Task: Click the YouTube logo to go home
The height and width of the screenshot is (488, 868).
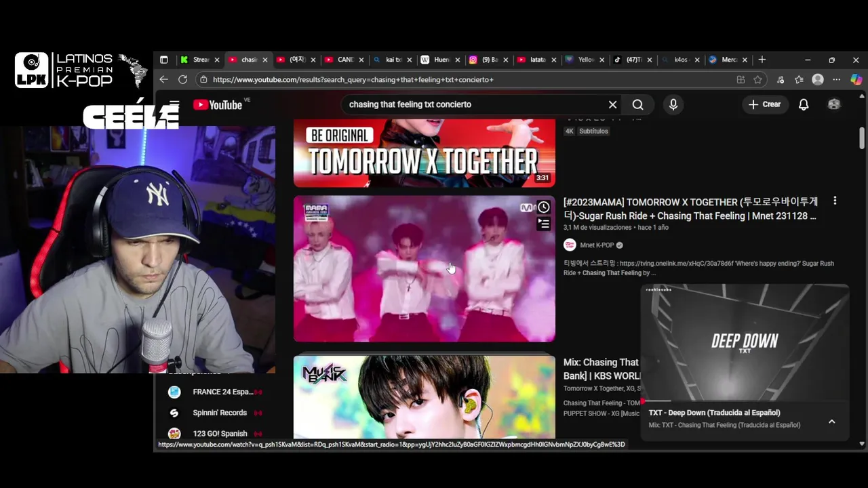Action: 218,104
